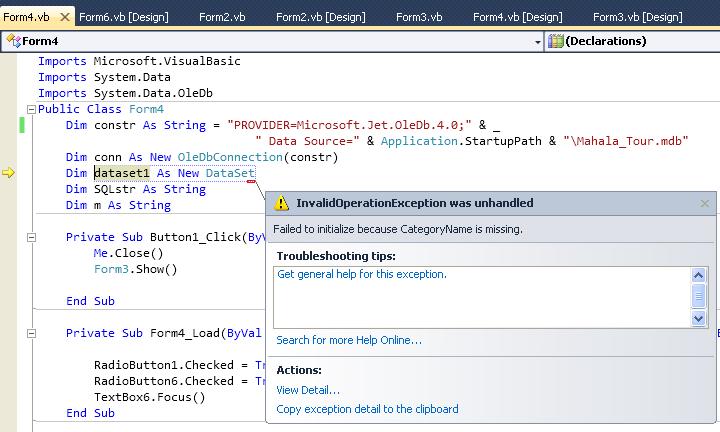Image resolution: width=720 pixels, height=432 pixels.
Task: Open View Detail action
Action: 308,390
